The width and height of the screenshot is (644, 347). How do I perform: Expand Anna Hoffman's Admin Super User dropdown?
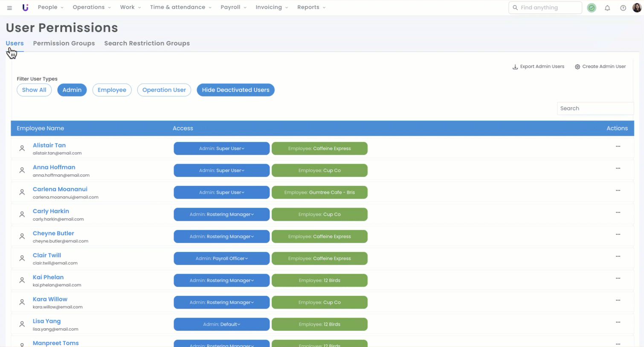click(221, 171)
